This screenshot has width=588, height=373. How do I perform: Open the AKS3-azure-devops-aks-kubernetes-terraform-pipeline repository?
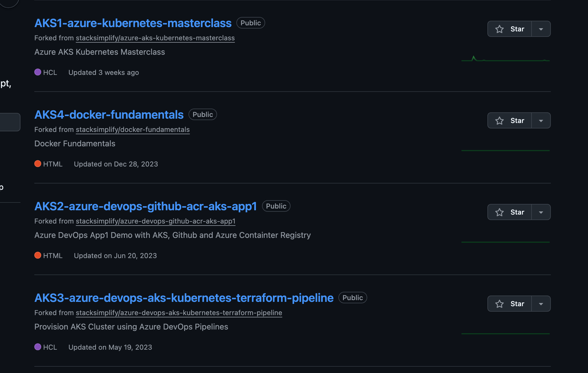pyautogui.click(x=184, y=298)
